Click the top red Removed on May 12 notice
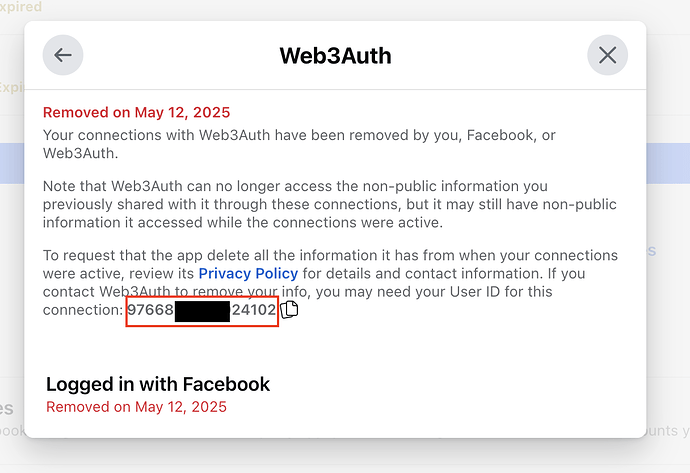Image resolution: width=690 pixels, height=473 pixels. pyautogui.click(x=136, y=112)
